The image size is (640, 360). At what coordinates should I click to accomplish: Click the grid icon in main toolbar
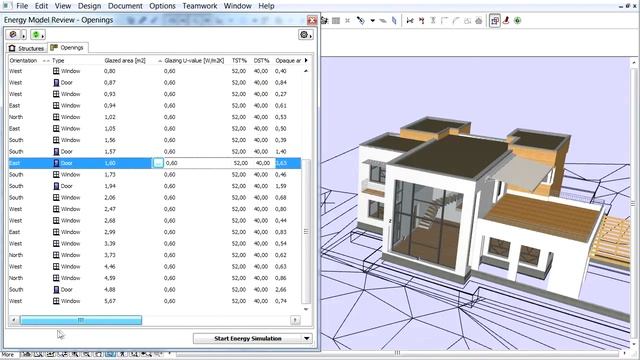tap(336, 20)
